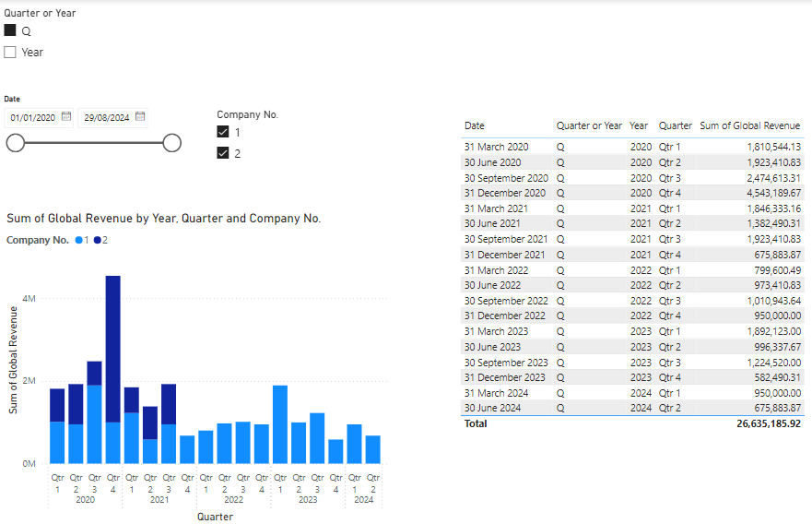Select the 2024 Qtr 2 bar
The width and height of the screenshot is (812, 524).
pyautogui.click(x=373, y=449)
